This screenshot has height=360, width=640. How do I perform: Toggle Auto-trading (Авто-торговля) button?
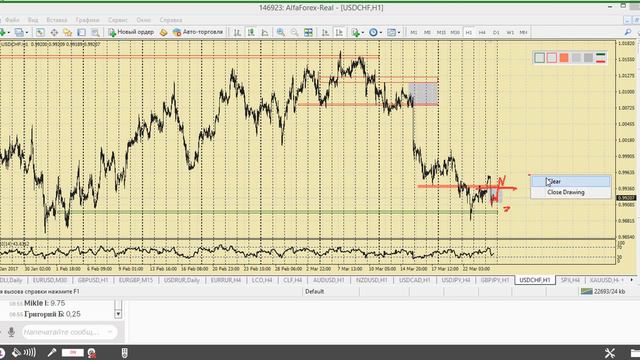(198, 32)
